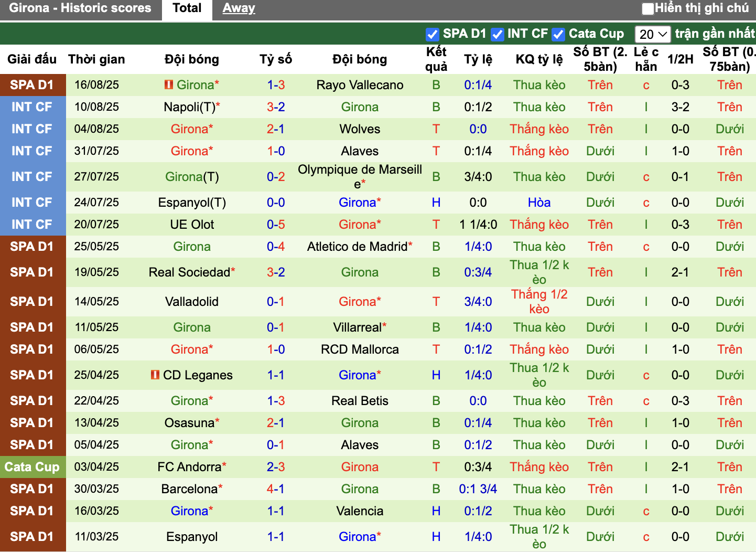Image resolution: width=756 pixels, height=552 pixels.
Task: Select team Villarreal
Action: click(357, 327)
